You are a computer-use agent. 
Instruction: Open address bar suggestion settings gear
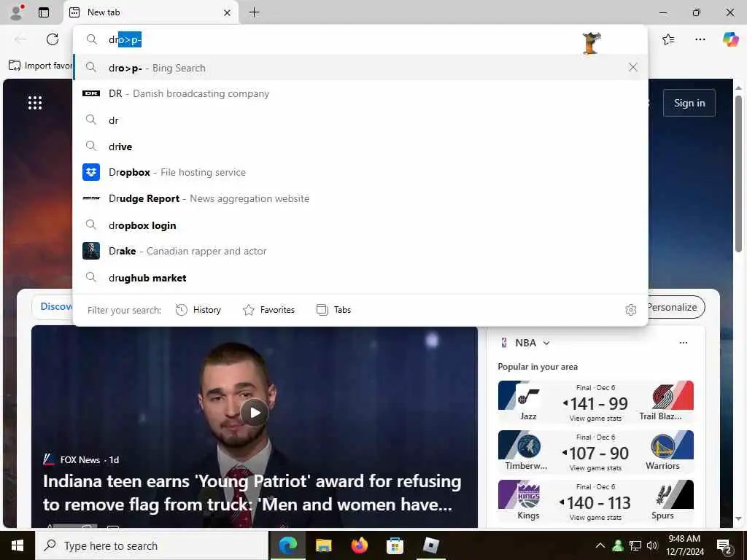631,310
